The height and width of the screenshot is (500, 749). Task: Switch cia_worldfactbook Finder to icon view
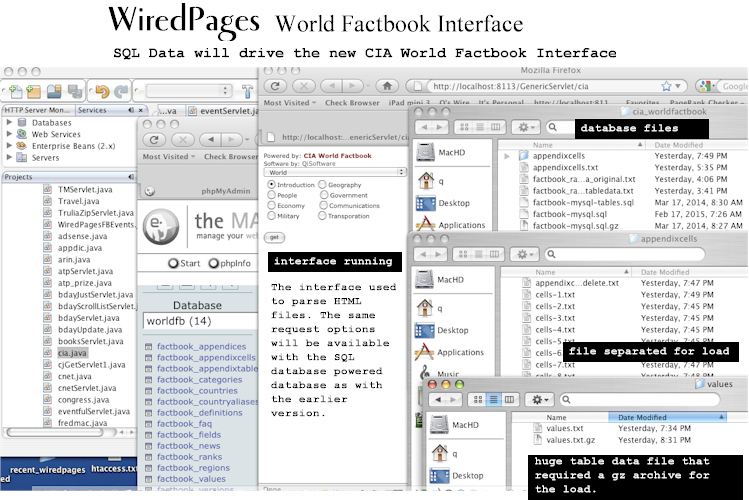[464, 127]
